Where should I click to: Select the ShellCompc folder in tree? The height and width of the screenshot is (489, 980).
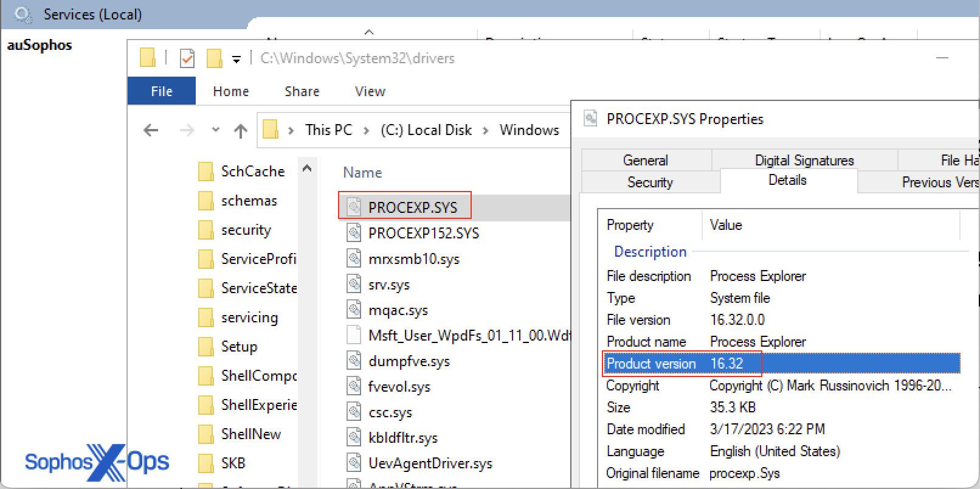(x=248, y=376)
